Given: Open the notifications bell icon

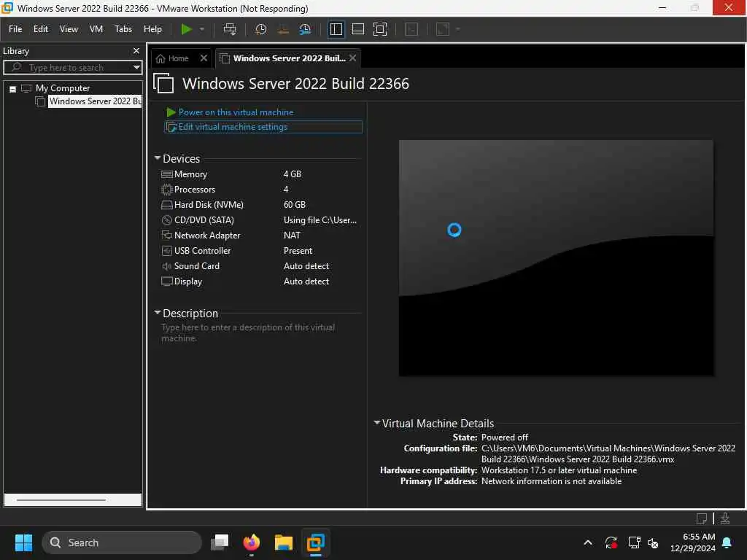Looking at the screenshot, I should pos(727,542).
